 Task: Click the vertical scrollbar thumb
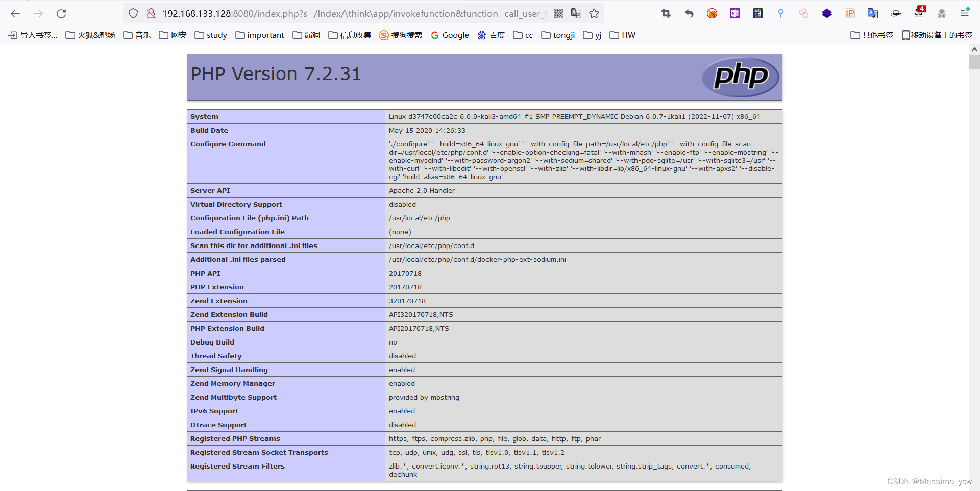[x=974, y=62]
